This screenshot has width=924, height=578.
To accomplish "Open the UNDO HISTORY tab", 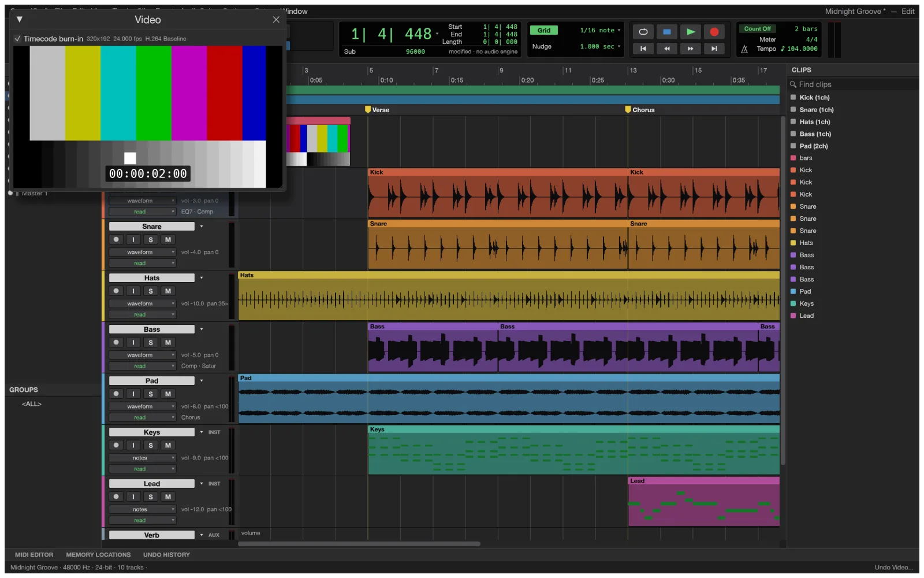I will tap(166, 555).
